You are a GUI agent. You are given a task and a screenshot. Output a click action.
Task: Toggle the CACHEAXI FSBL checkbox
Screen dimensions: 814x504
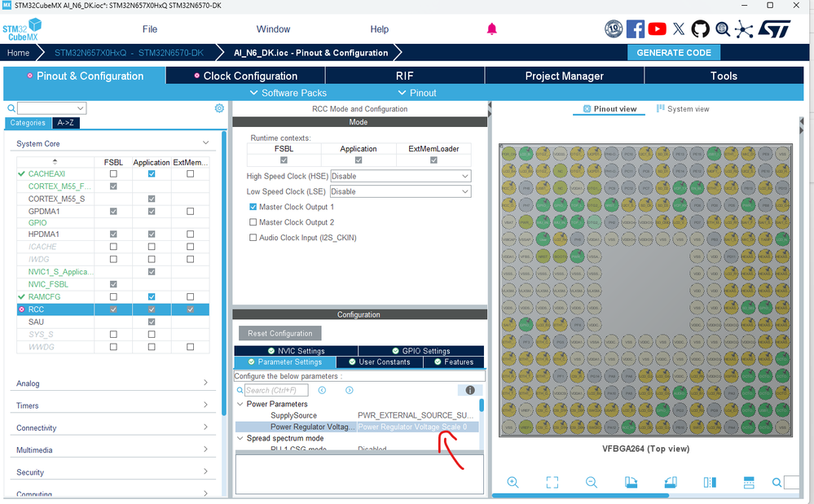point(113,173)
